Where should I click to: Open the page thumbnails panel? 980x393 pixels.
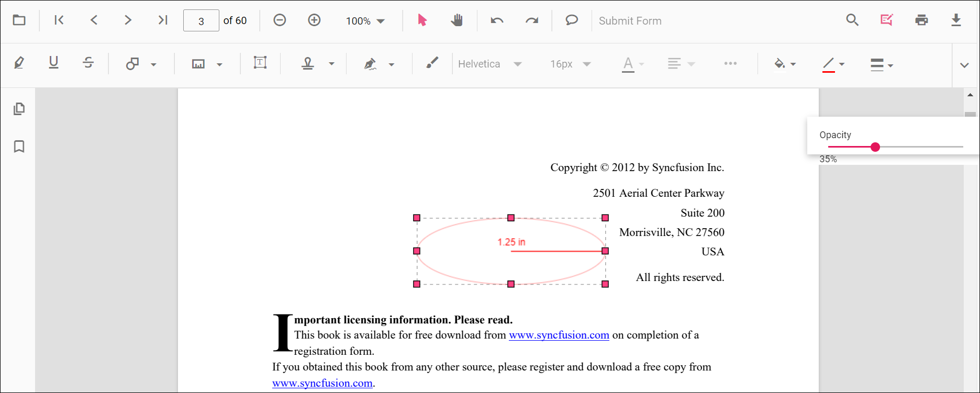[x=19, y=109]
